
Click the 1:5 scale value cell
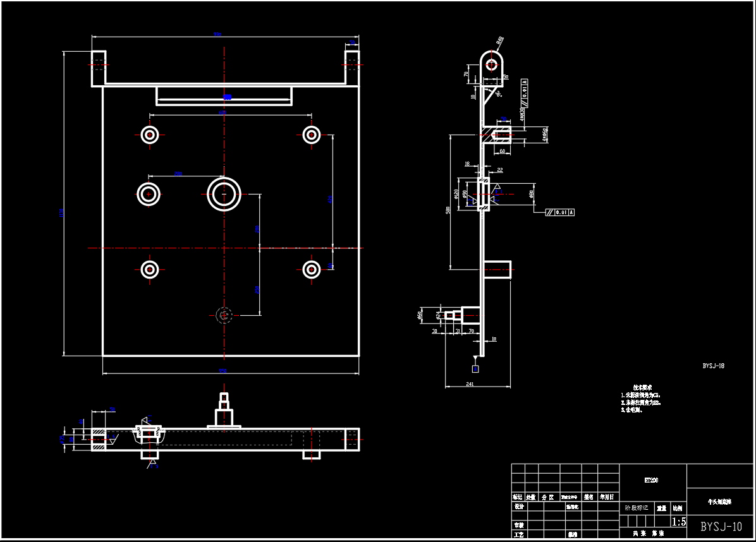[x=678, y=522]
